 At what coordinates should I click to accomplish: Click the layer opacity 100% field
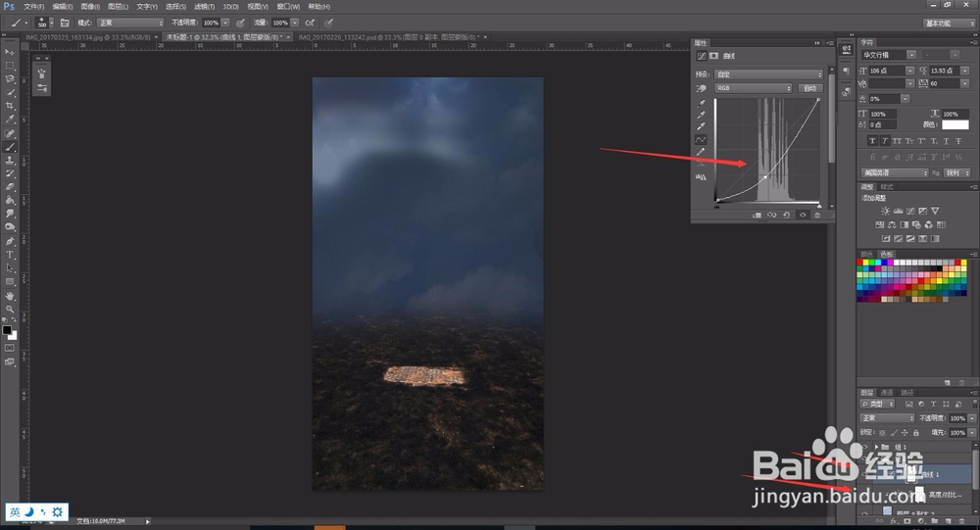point(957,418)
